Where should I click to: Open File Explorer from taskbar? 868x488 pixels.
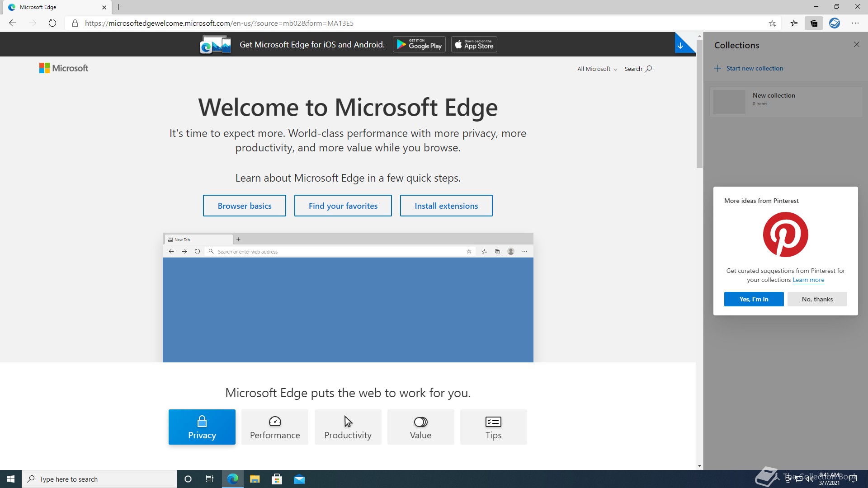click(255, 479)
